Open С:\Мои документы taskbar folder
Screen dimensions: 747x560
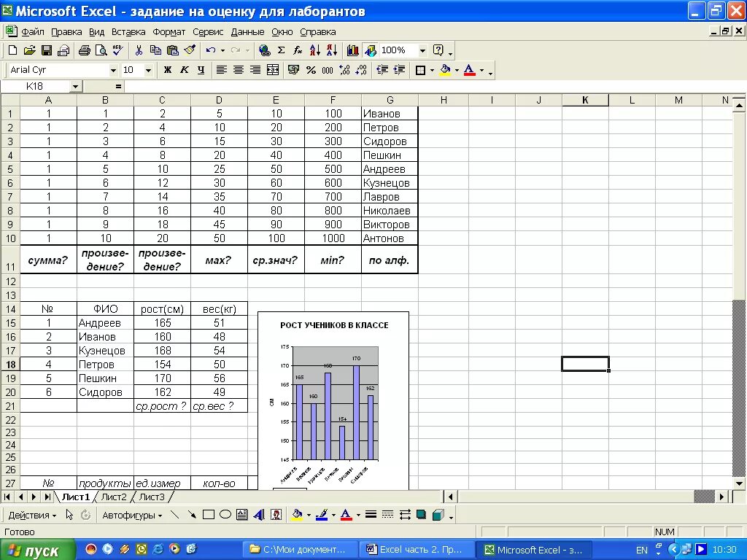301,550
